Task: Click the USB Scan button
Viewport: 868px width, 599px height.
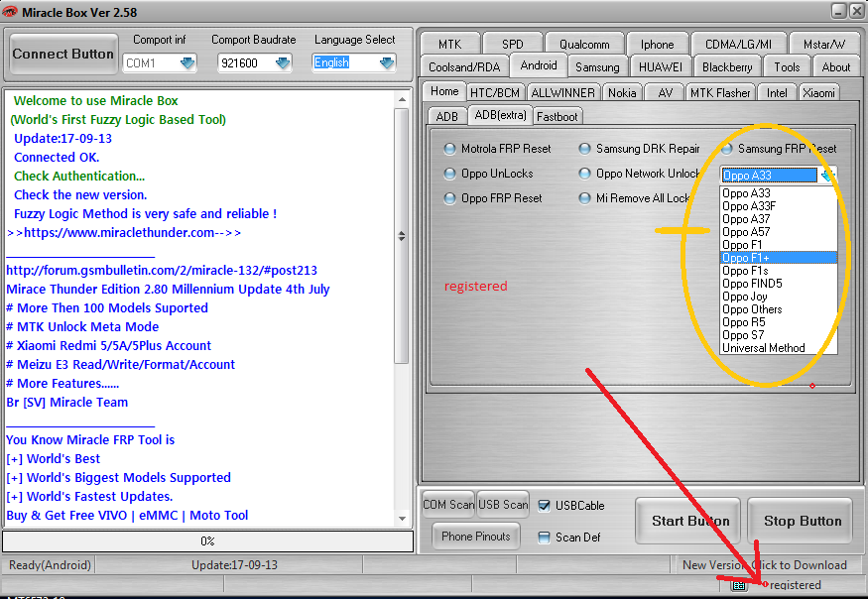Action: point(503,505)
